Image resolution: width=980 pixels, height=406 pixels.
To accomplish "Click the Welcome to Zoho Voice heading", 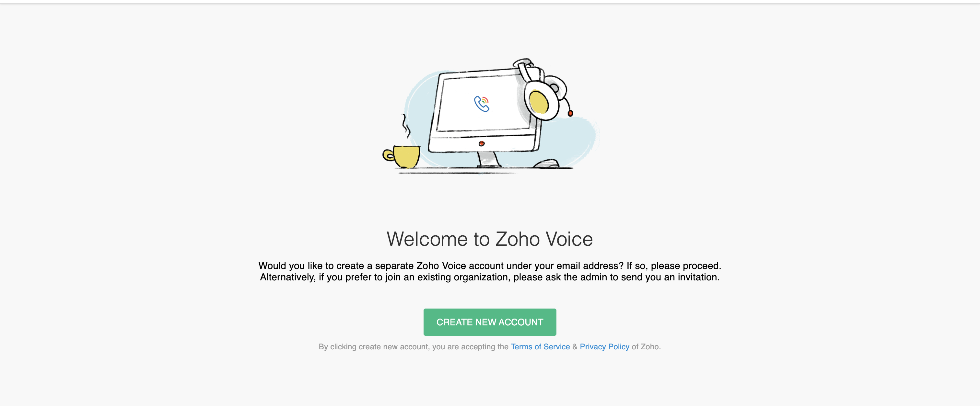I will [490, 239].
